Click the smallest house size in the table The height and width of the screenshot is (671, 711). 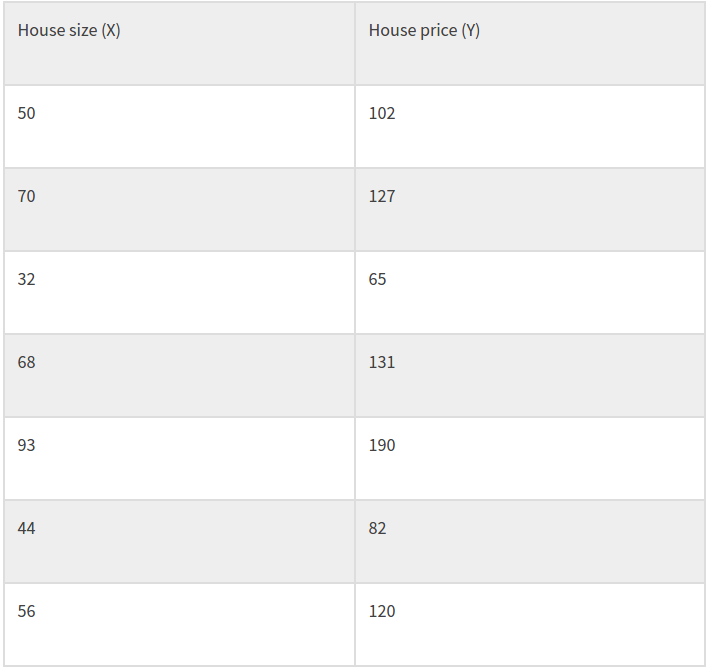(27, 280)
